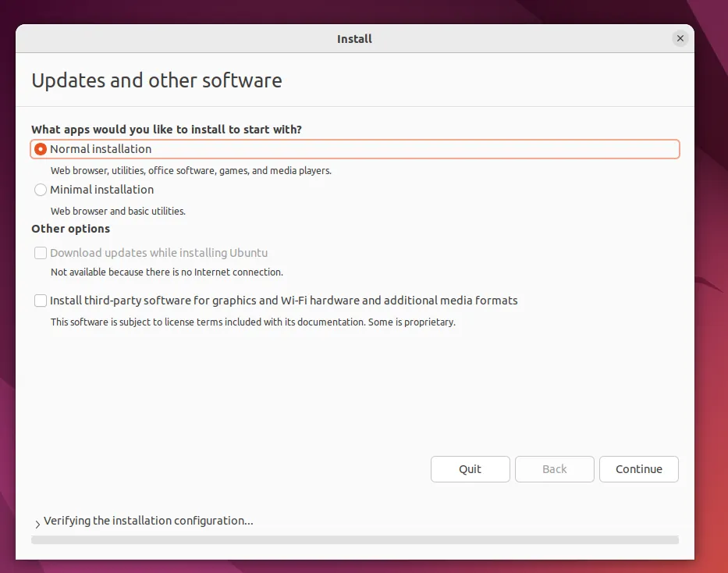This screenshot has width=728, height=573.
Task: Tick Download updates while installing Ubuntu checkbox
Action: tap(41, 253)
